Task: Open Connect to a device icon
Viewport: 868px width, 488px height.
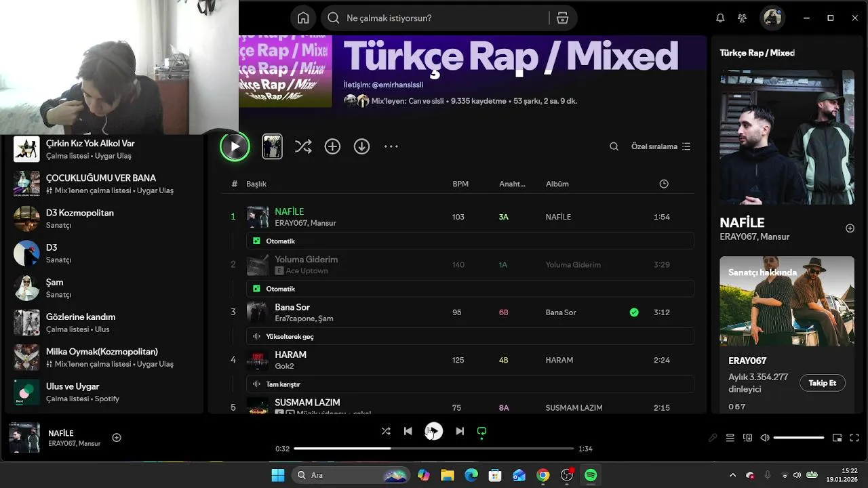Action: point(747,438)
